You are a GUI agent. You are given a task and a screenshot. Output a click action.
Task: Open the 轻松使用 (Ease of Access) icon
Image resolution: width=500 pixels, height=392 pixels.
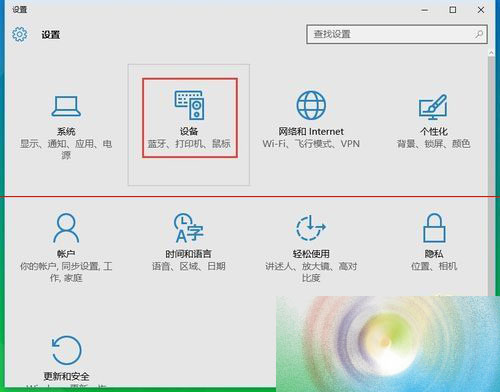(x=311, y=228)
